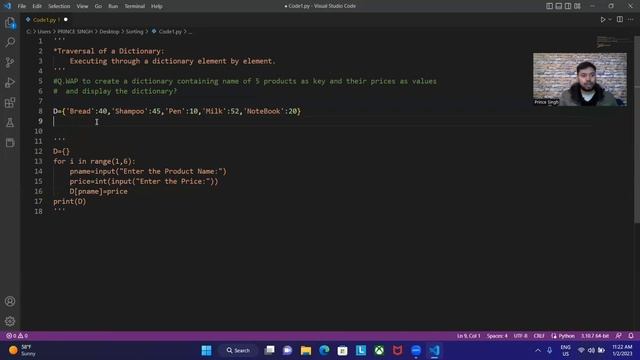Open the Help menu
The height and width of the screenshot is (360, 640).
[157, 6]
